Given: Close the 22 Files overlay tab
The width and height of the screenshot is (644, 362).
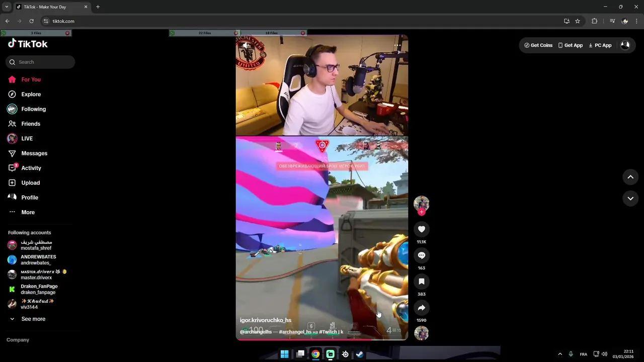Looking at the screenshot, I should pos(236,33).
